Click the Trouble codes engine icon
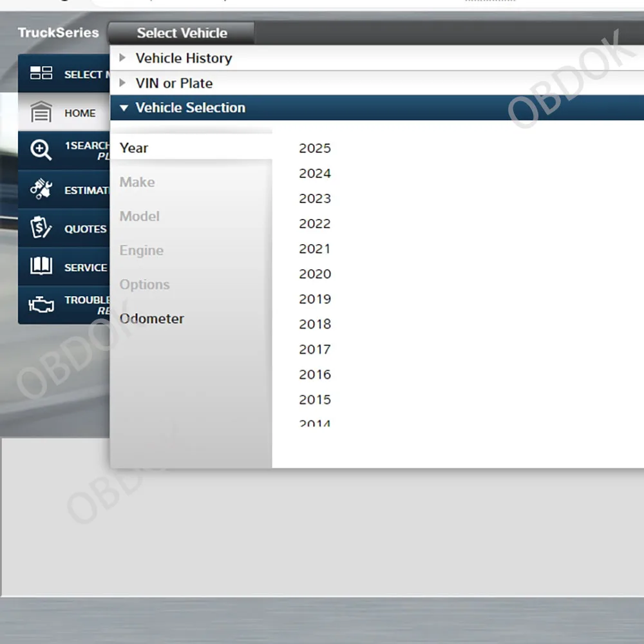 41,305
